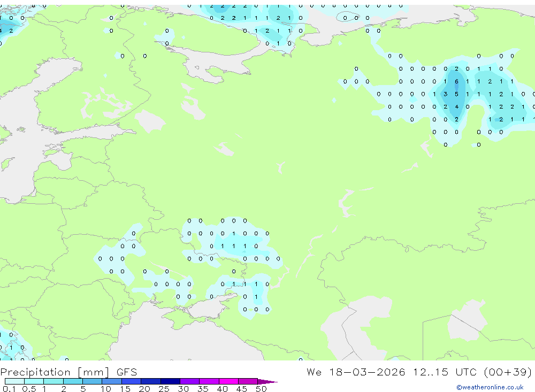Click the legend label '40'

(222, 389)
